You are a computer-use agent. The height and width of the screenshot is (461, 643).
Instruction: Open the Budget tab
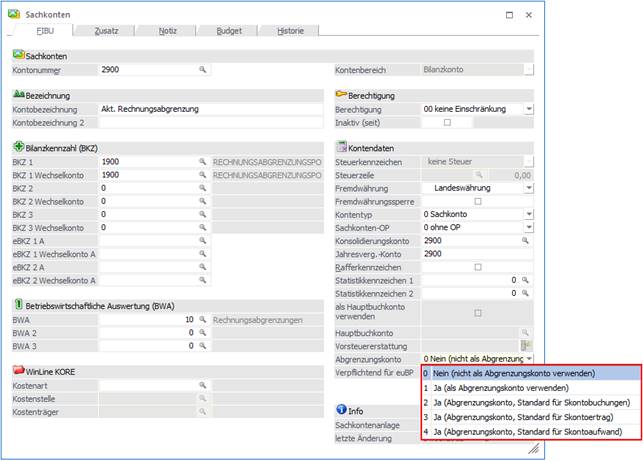229,31
